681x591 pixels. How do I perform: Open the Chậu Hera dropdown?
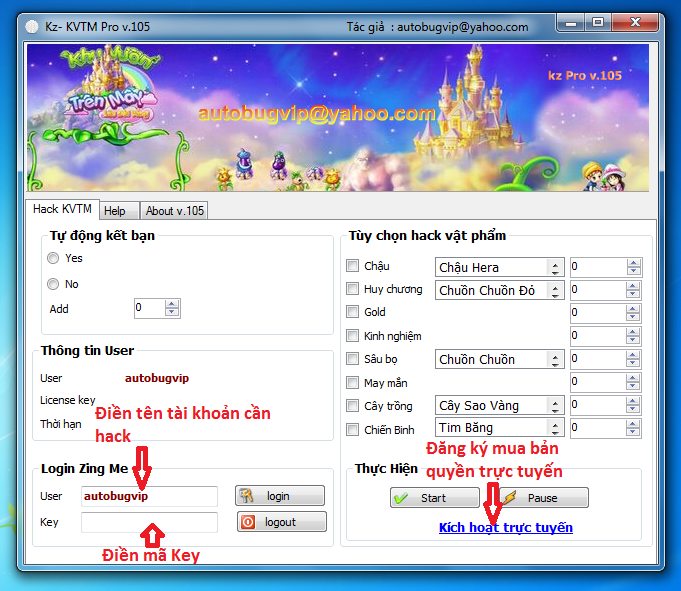499,267
